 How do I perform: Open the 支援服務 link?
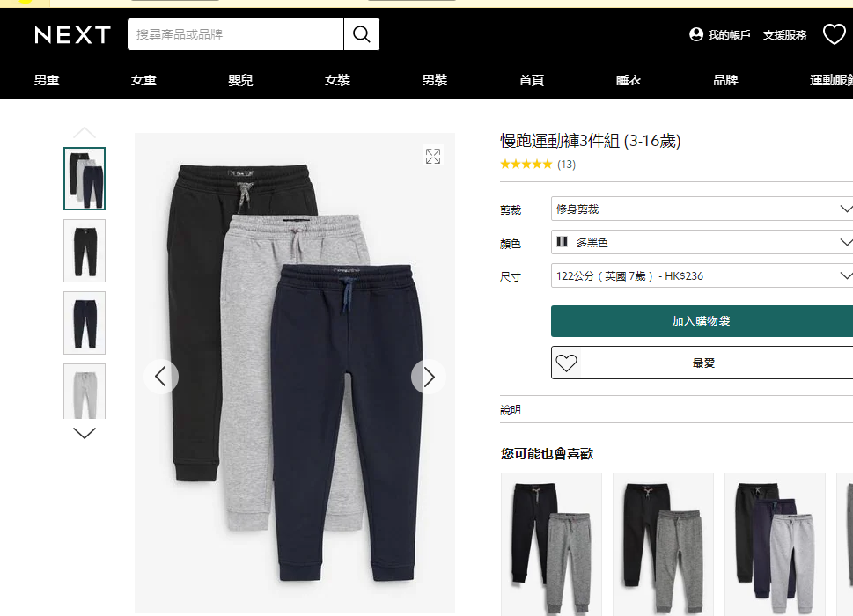click(x=784, y=35)
